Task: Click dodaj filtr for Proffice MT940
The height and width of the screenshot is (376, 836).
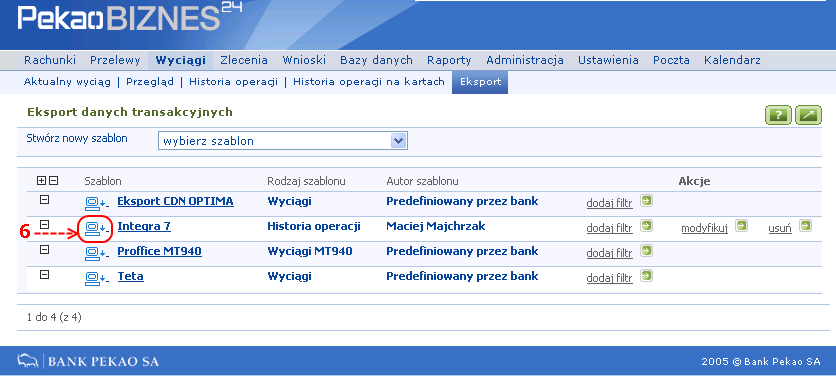Action: tap(609, 253)
